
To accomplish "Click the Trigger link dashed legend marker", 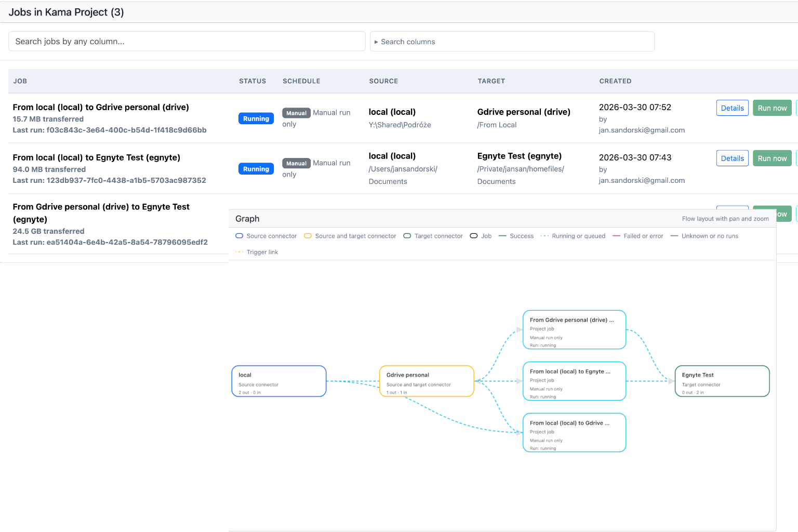I will point(240,252).
